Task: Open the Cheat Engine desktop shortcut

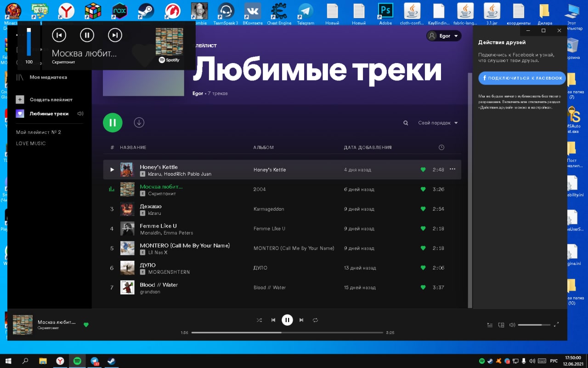Action: [x=279, y=13]
